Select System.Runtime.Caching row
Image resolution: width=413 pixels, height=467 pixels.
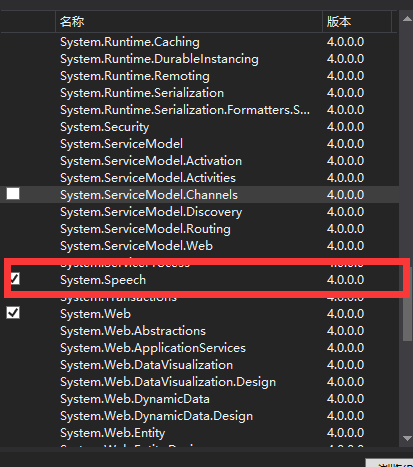[199, 42]
